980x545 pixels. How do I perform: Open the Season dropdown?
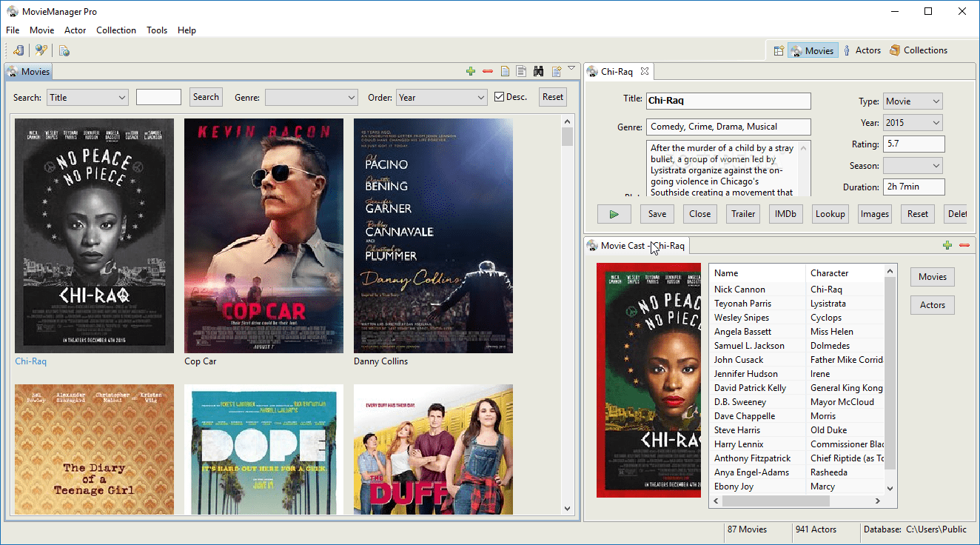coord(913,166)
